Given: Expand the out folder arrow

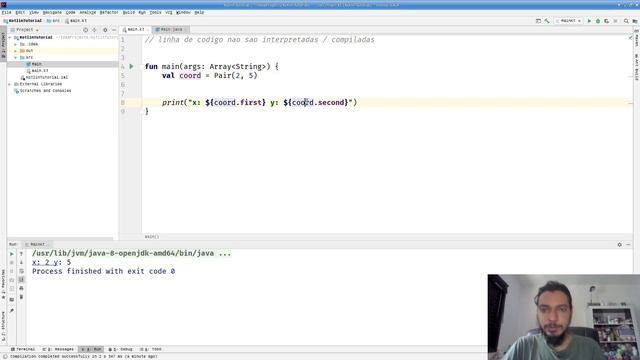Looking at the screenshot, I should [x=16, y=51].
